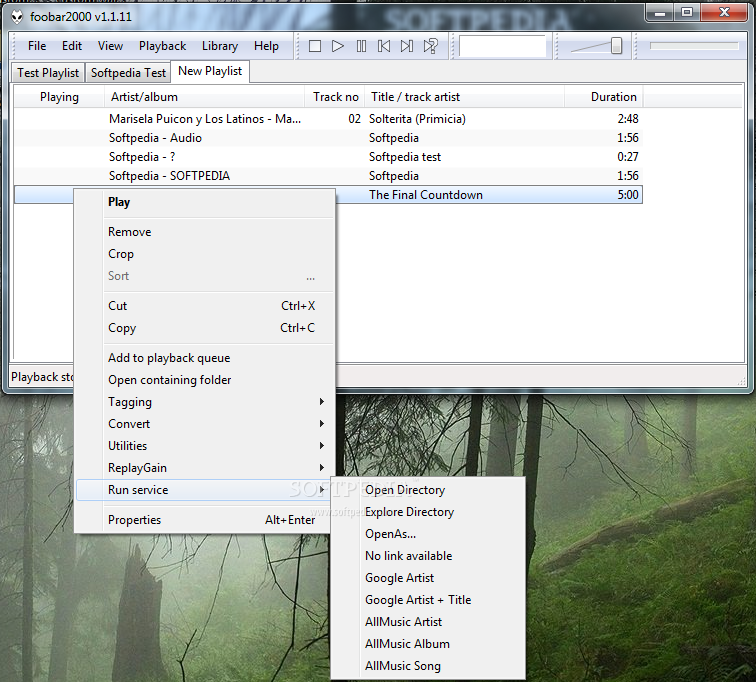Screen dimensions: 756x682
Task: Click the blank box beside the playback buttons
Action: (x=502, y=46)
